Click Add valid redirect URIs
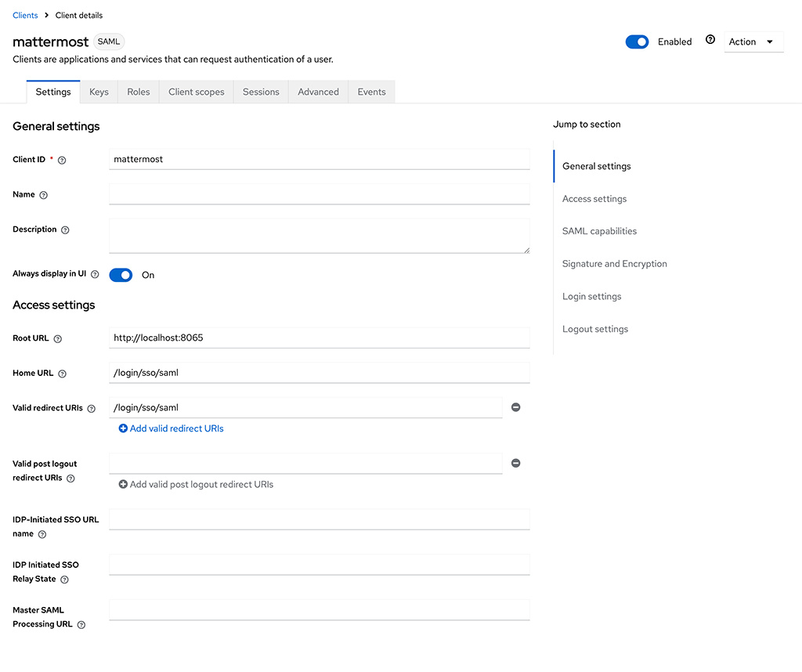Viewport: 802px width, 672px height. [170, 428]
